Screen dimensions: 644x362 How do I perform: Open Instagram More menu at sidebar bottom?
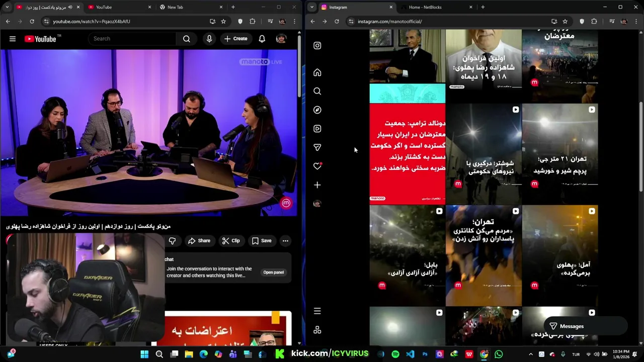[x=317, y=311]
